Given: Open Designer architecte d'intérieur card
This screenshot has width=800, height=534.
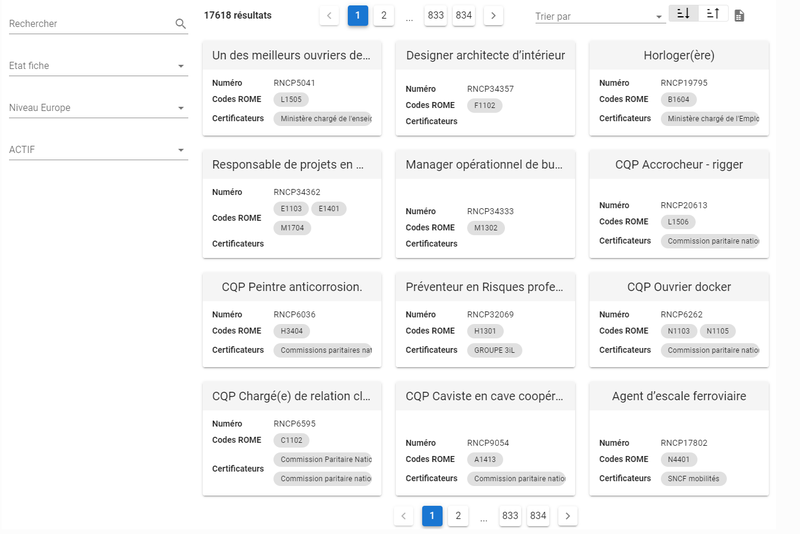Looking at the screenshot, I should coord(485,55).
